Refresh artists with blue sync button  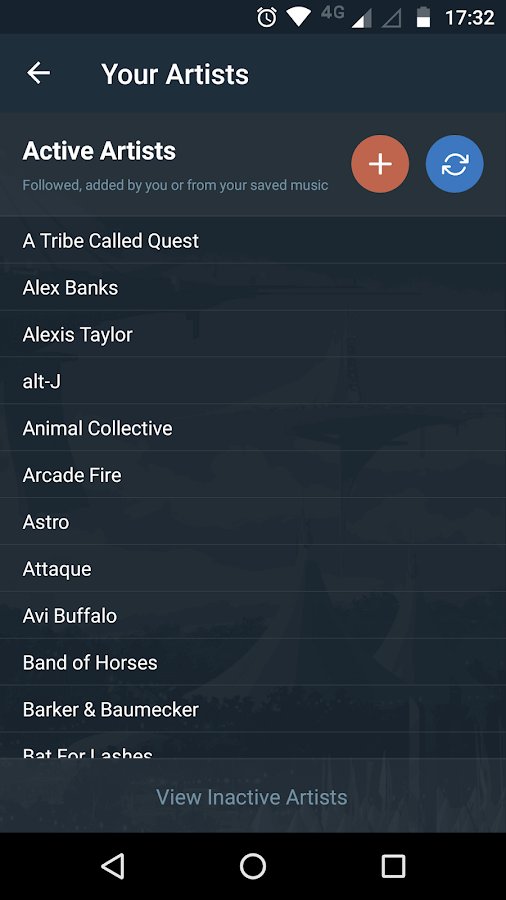click(454, 164)
